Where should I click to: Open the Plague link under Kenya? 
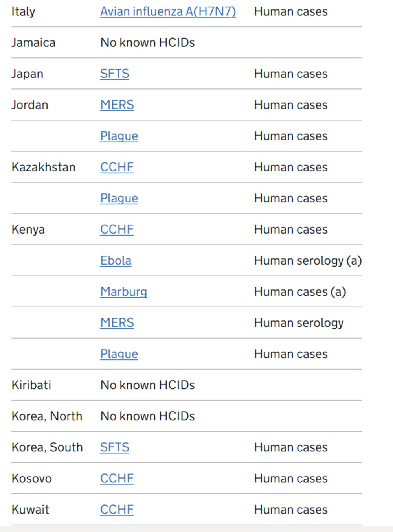119,354
